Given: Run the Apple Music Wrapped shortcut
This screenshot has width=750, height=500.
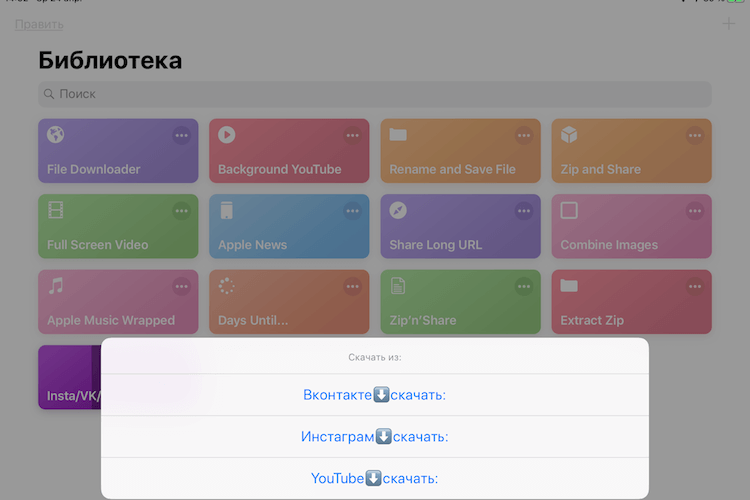Looking at the screenshot, I should click(118, 302).
